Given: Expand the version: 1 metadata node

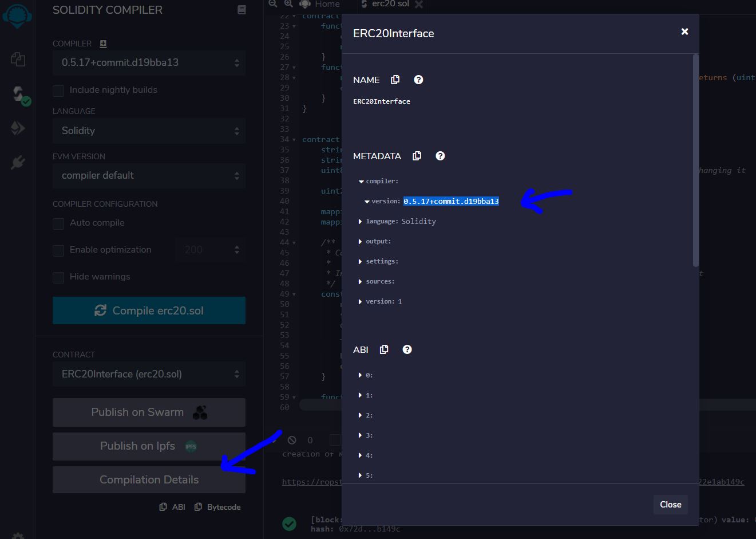Looking at the screenshot, I should click(x=360, y=301).
